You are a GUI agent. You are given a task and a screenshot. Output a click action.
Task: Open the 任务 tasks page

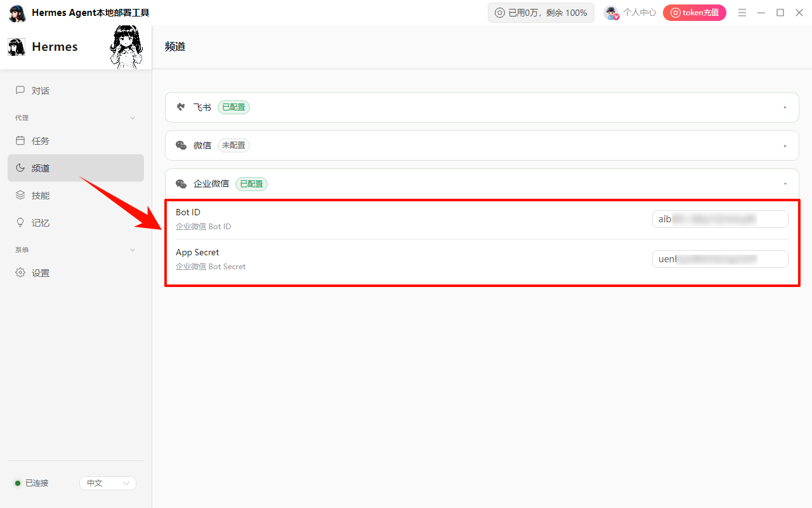click(75, 141)
